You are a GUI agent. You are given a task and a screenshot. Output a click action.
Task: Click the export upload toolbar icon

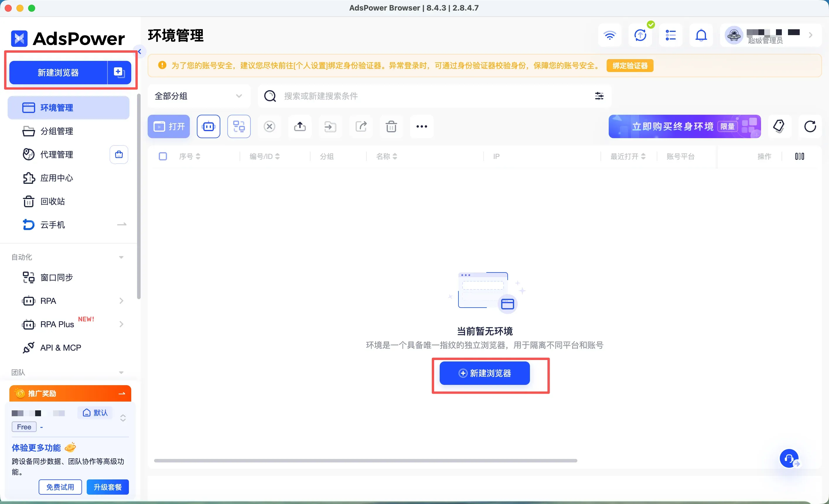pos(300,126)
